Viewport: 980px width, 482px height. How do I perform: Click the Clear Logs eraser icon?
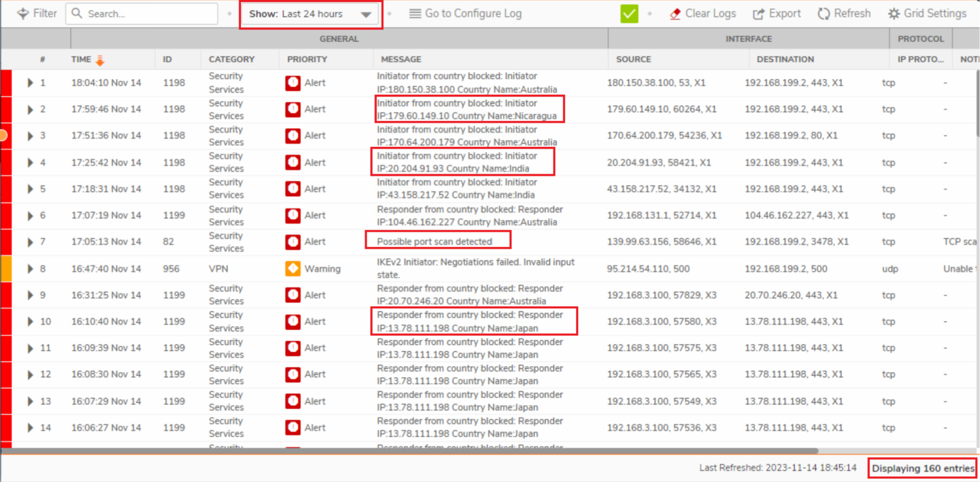pyautogui.click(x=676, y=14)
